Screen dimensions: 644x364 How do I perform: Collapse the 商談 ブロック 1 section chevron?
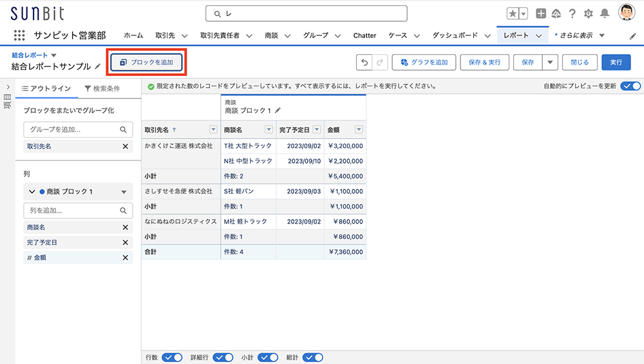click(32, 191)
